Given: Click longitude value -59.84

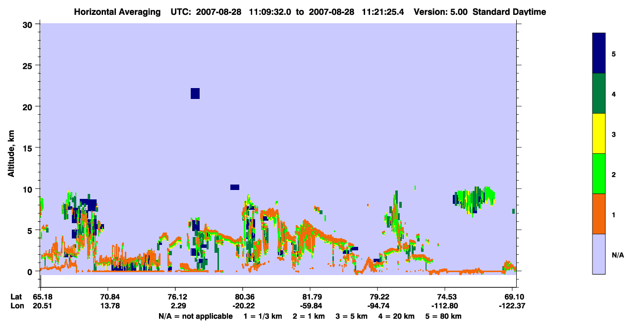Looking at the screenshot, I should click(x=310, y=306).
